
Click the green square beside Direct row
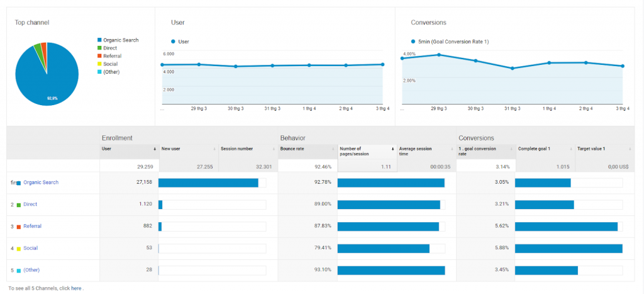18,205
